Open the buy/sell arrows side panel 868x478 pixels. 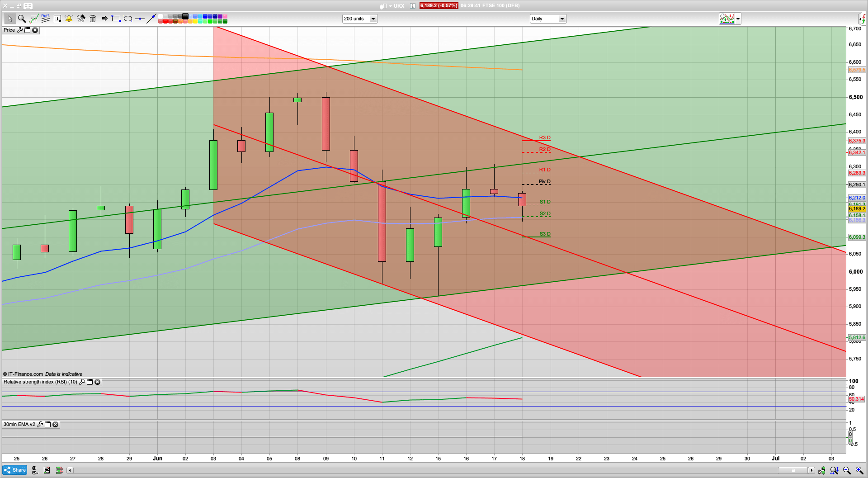[863, 19]
